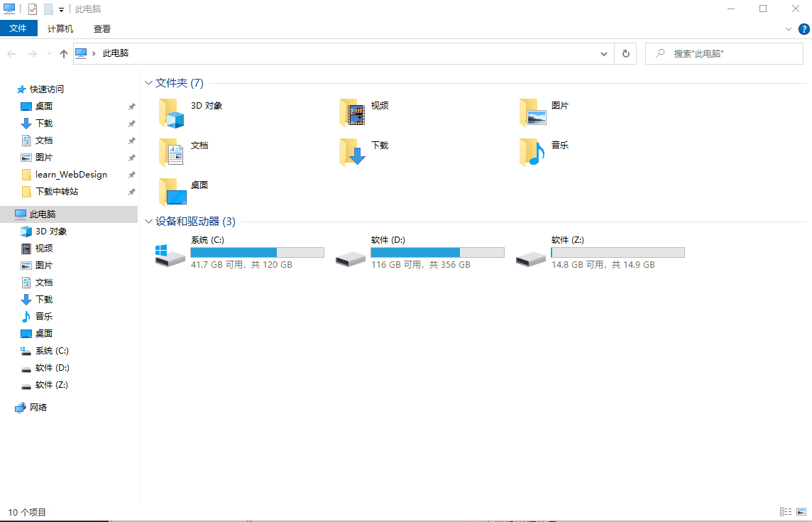Unpin 桌面 from quick access pin icon
Screen dimensions: 812x522
131,107
